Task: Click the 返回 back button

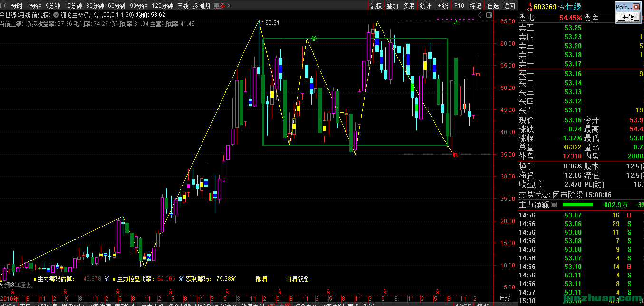Action: [509, 6]
